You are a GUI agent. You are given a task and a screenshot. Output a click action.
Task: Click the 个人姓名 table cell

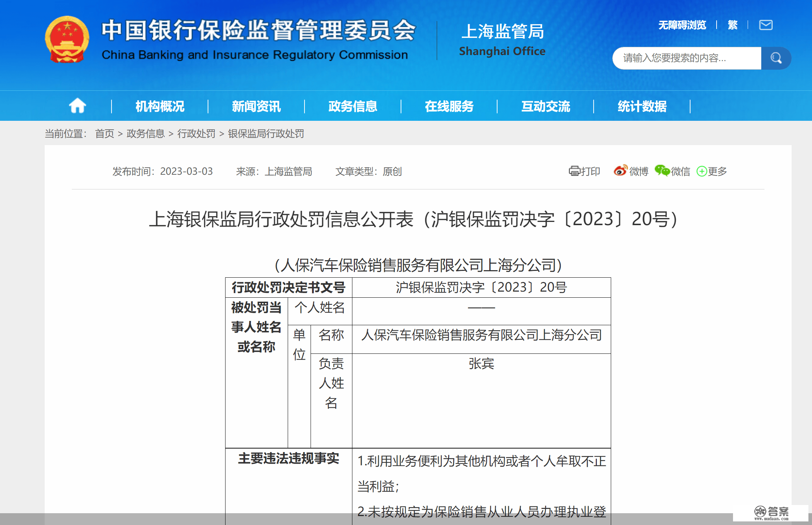click(x=320, y=311)
